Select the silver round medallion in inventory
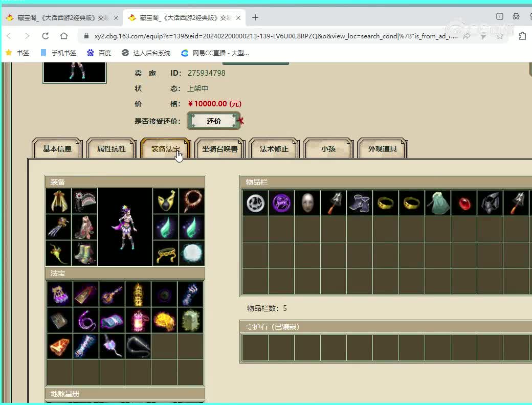 pyautogui.click(x=255, y=203)
